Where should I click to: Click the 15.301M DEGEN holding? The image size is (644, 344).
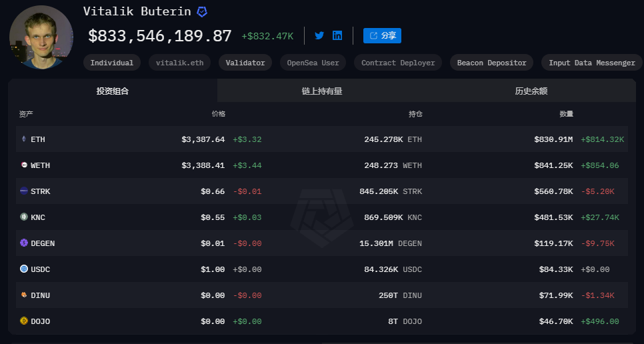tap(391, 243)
